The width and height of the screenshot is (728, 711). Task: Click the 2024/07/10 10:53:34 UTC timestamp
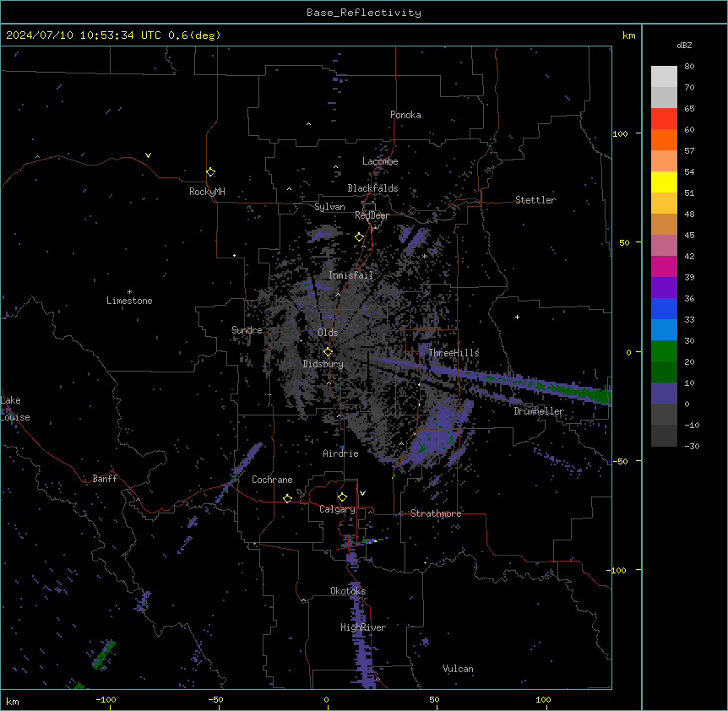(x=84, y=35)
